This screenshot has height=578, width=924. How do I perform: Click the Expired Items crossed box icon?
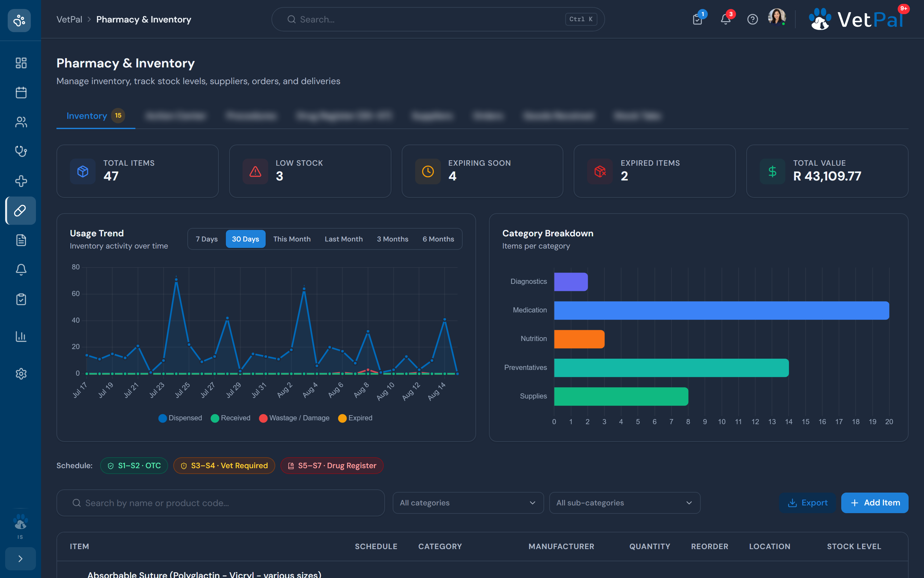[600, 171]
